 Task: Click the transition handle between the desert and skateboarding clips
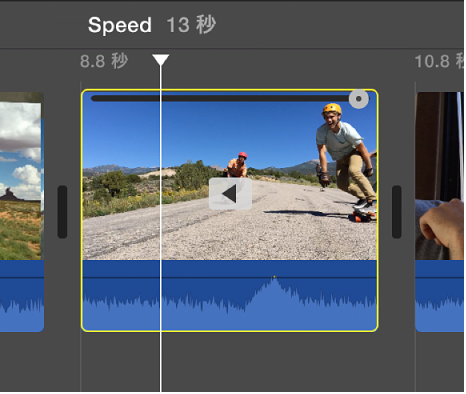point(62,212)
